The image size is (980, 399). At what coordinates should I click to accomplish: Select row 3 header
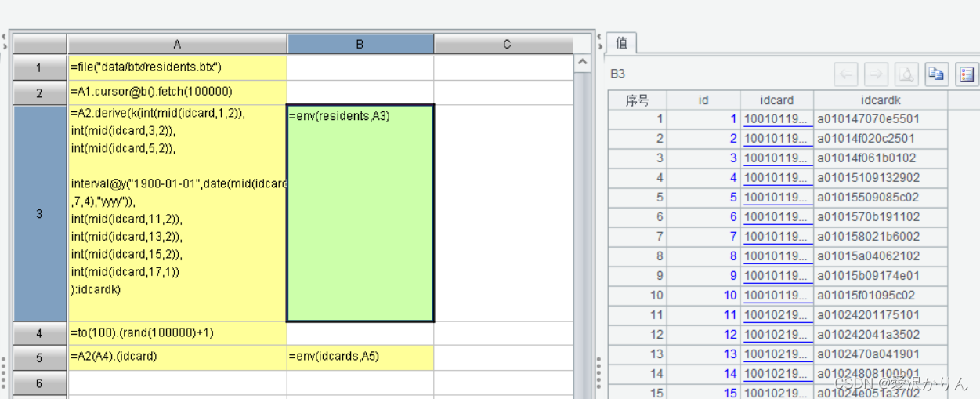click(40, 213)
